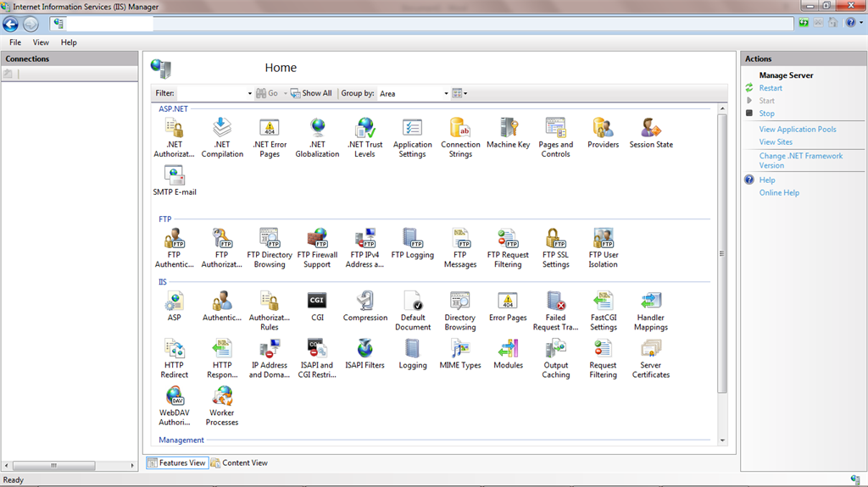Open Compression feature

click(x=364, y=306)
